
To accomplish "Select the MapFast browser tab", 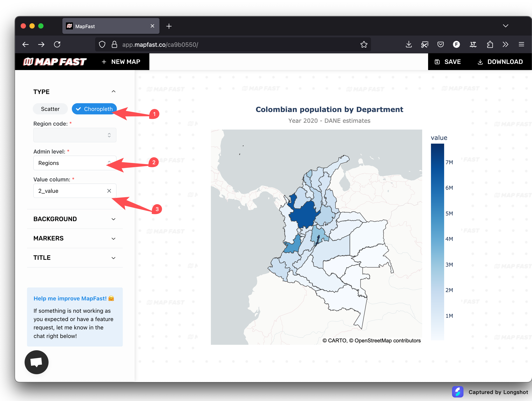I will click(111, 26).
